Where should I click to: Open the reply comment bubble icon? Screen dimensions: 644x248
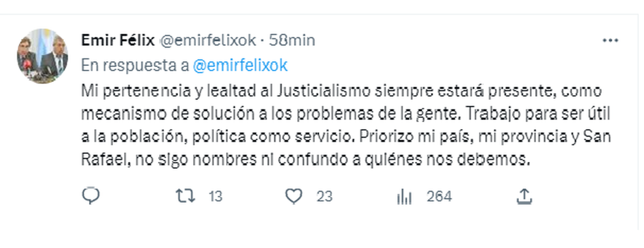(x=89, y=197)
